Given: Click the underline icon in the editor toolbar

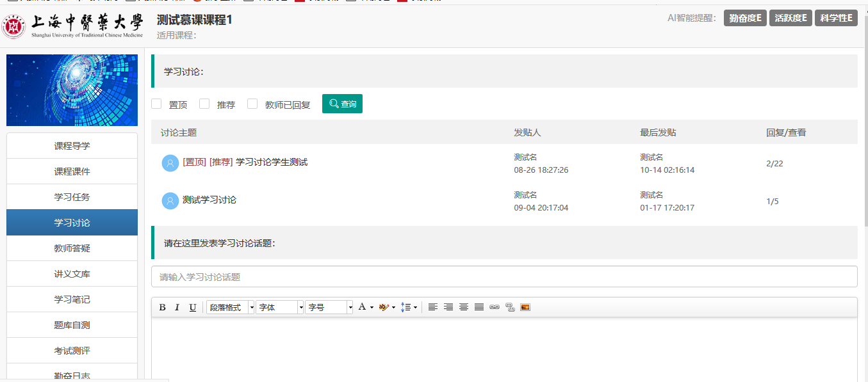Looking at the screenshot, I should [x=193, y=307].
